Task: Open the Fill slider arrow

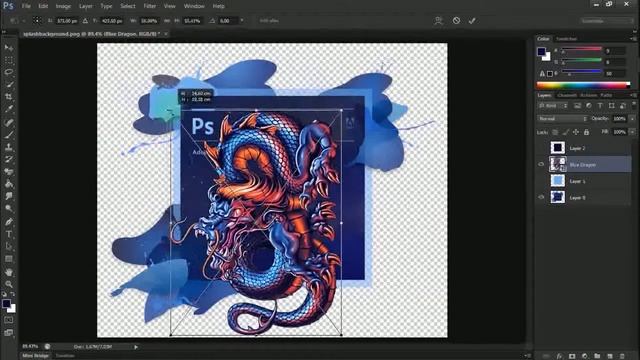Action: tap(632, 132)
